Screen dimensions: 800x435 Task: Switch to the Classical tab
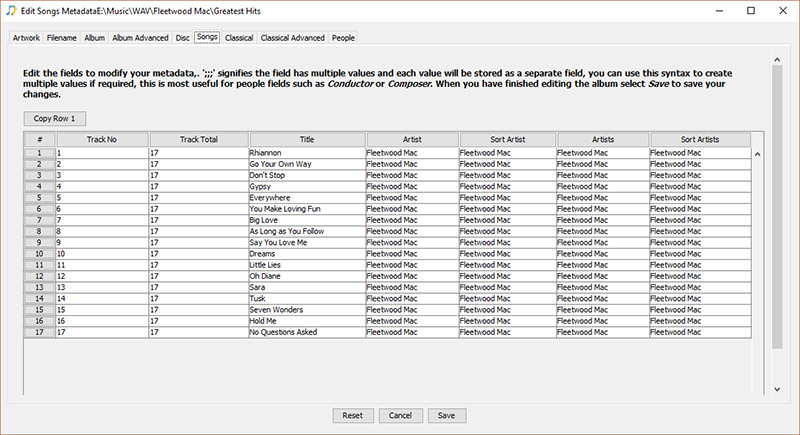tap(239, 38)
